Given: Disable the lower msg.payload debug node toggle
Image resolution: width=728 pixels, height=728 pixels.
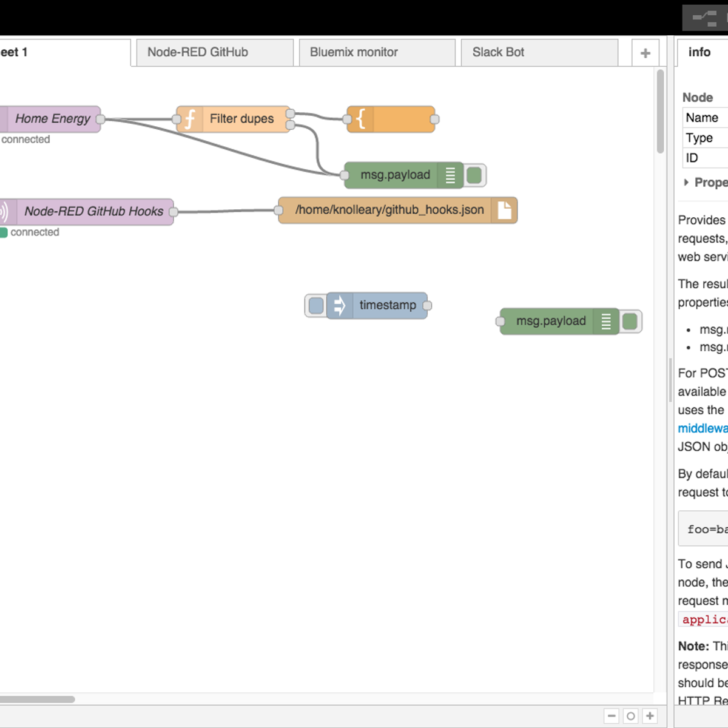Looking at the screenshot, I should (x=631, y=321).
